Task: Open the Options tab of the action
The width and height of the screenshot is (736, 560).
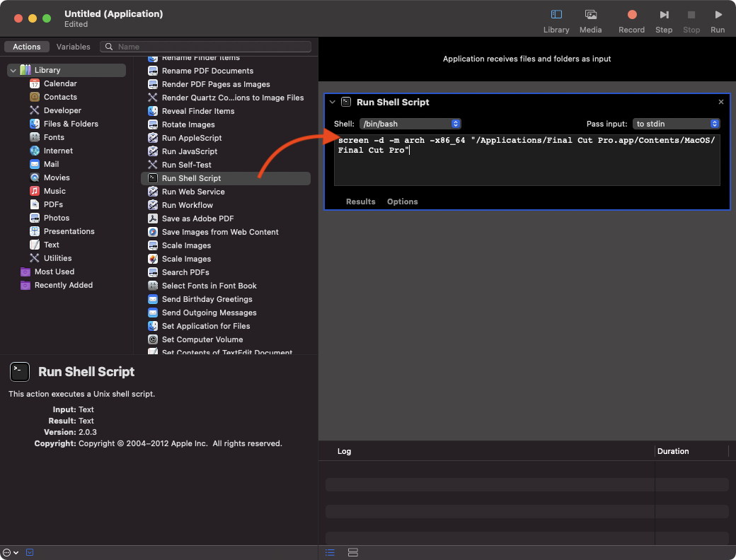Action: (x=402, y=202)
